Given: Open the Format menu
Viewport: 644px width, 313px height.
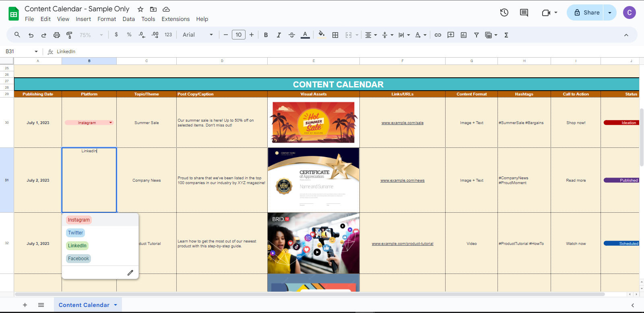Looking at the screenshot, I should [107, 19].
